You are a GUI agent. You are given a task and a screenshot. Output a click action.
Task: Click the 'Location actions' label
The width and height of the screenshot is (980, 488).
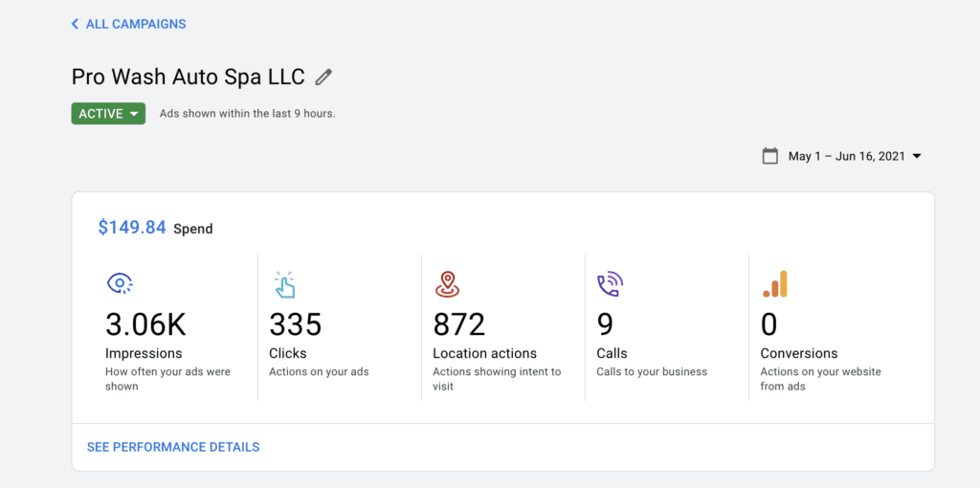coord(484,354)
